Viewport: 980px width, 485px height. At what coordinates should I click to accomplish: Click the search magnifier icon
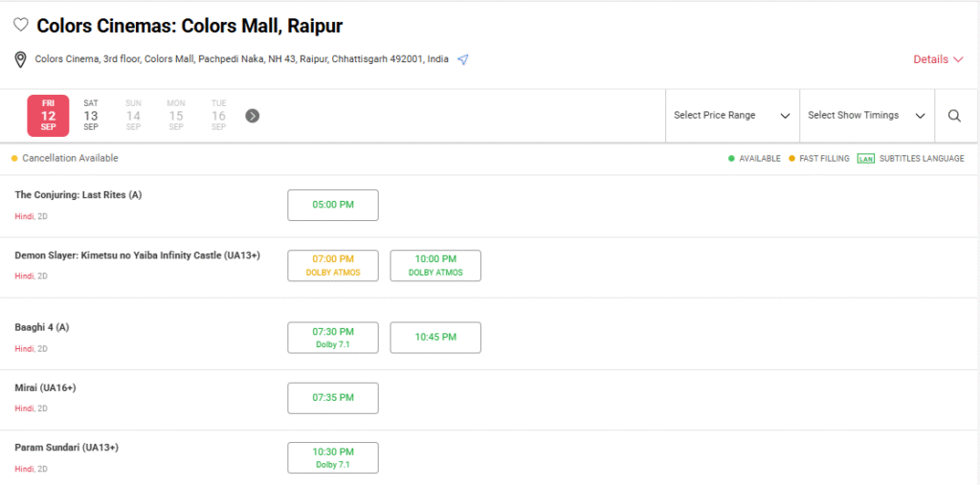click(954, 116)
